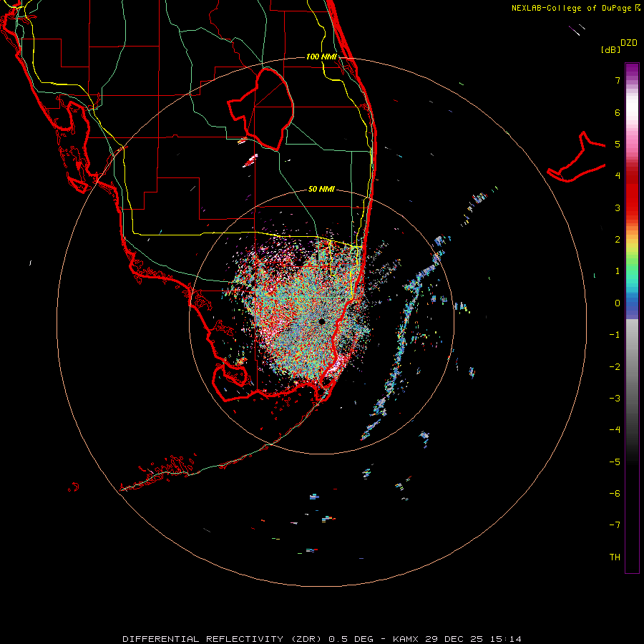Click the 15:14 timestamp in the caption
This screenshot has width=644, height=644.
[x=505, y=639]
